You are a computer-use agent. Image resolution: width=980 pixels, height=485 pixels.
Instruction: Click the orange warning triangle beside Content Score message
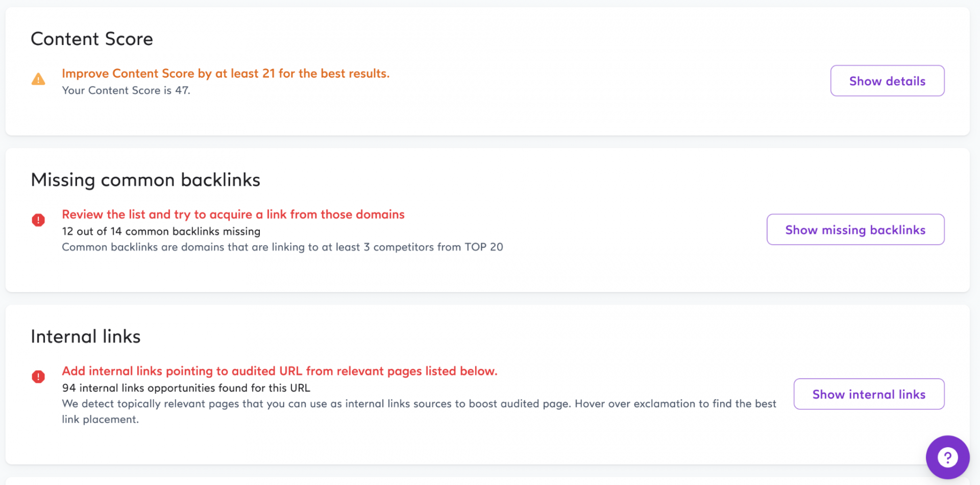tap(38, 80)
